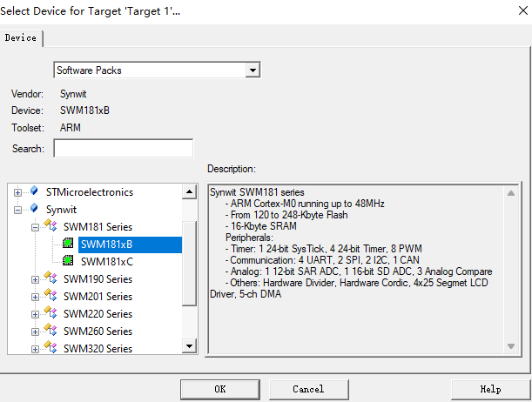This screenshot has height=402, width=532.
Task: Collapse the SWM181 Series node
Action: point(36,227)
